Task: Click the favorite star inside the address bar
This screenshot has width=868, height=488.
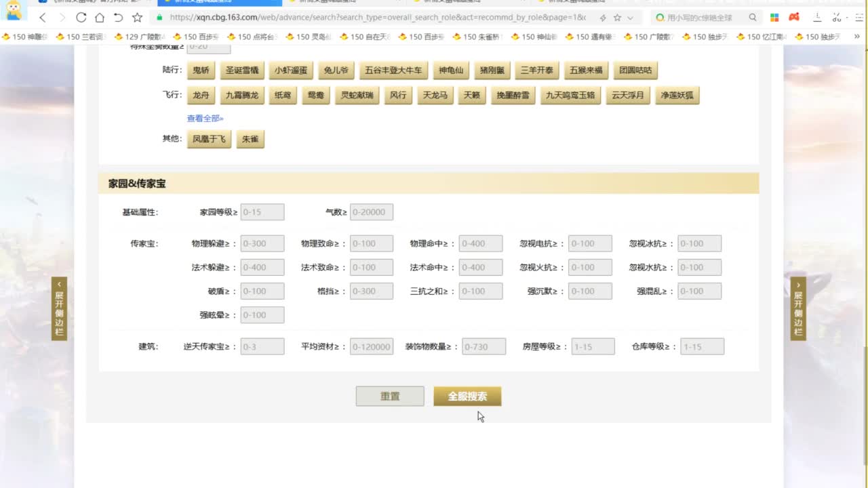Action: point(617,18)
